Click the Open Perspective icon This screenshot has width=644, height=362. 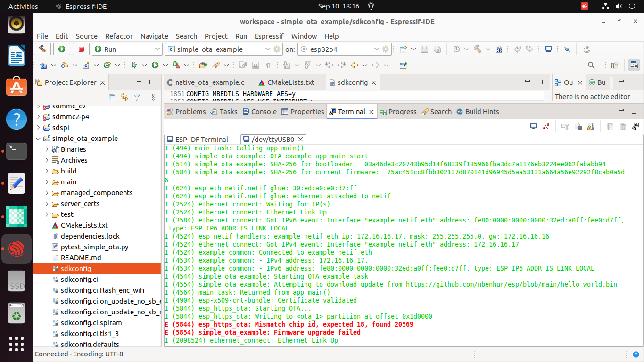pos(614,65)
